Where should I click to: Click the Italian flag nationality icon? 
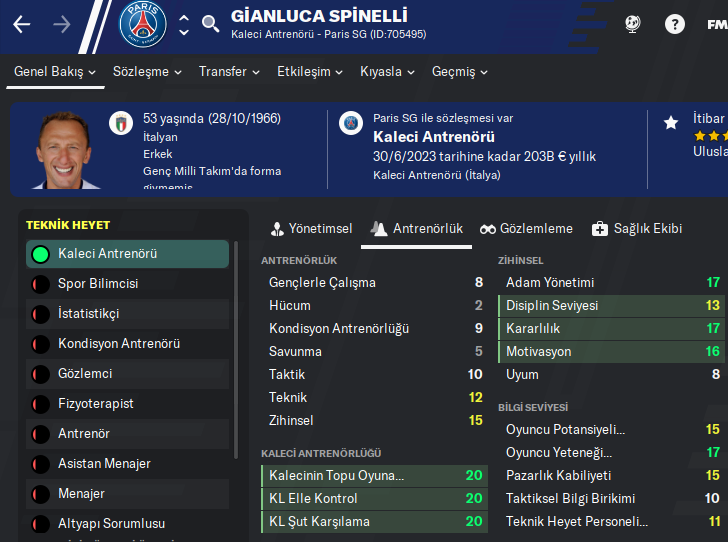pyautogui.click(x=121, y=122)
